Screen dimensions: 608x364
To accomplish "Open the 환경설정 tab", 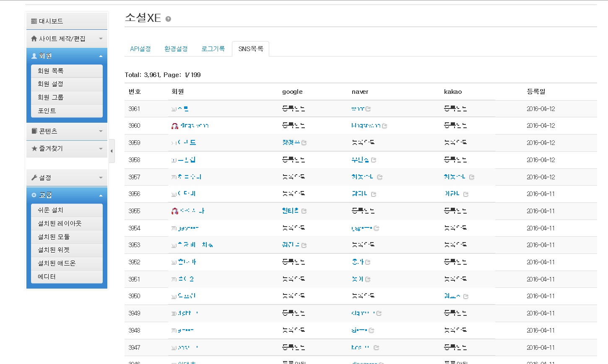I will coord(176,49).
